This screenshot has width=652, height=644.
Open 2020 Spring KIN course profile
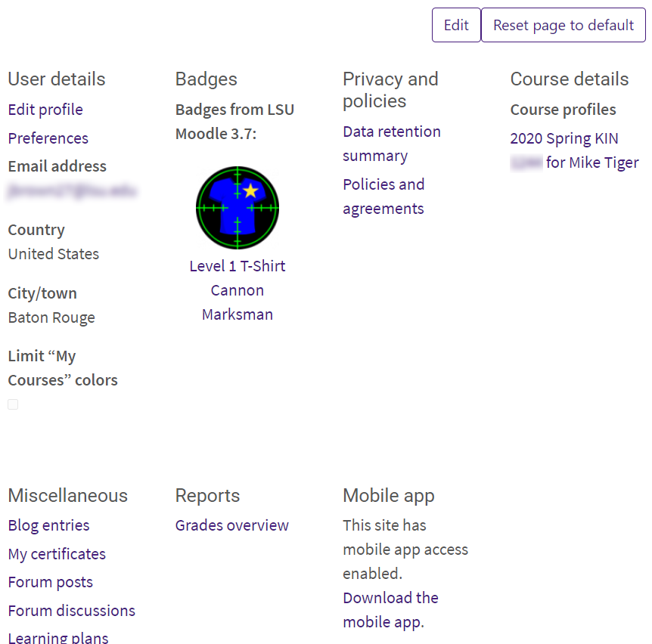[x=564, y=139]
